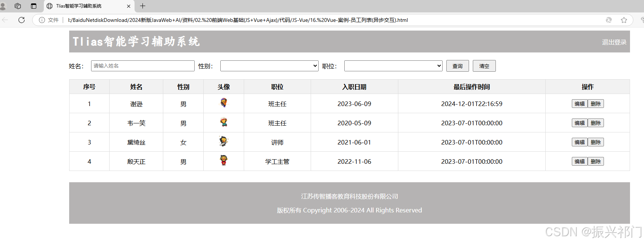Click hire date 2021-06-01
Image resolution: width=644 pixels, height=243 pixels.
pyautogui.click(x=355, y=142)
